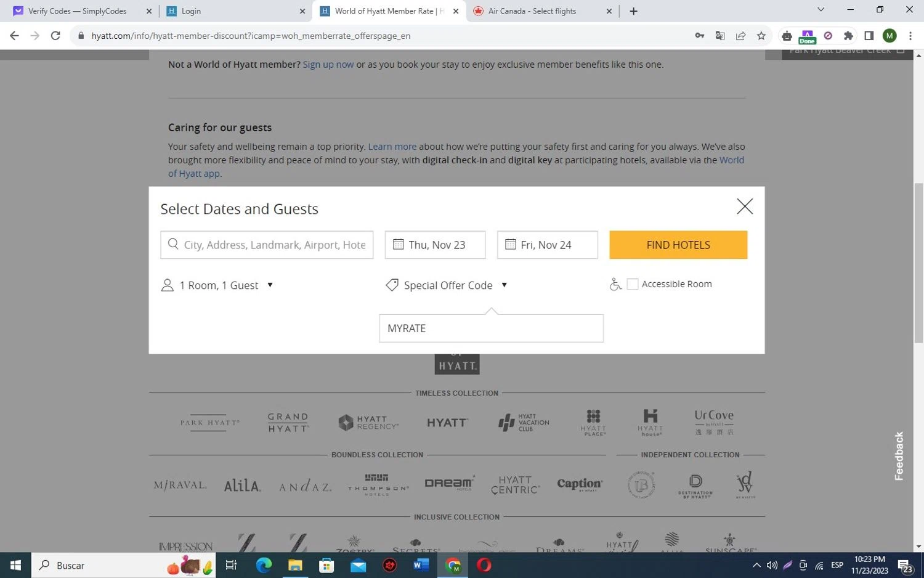Click the Thompson Hotels logo
Viewport: 924px width, 578px height.
[378, 485]
